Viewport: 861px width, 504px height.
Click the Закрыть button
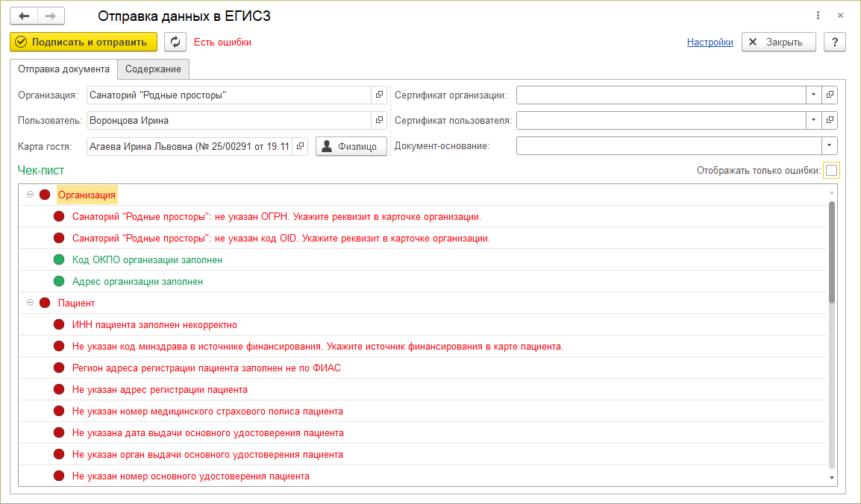pos(779,42)
